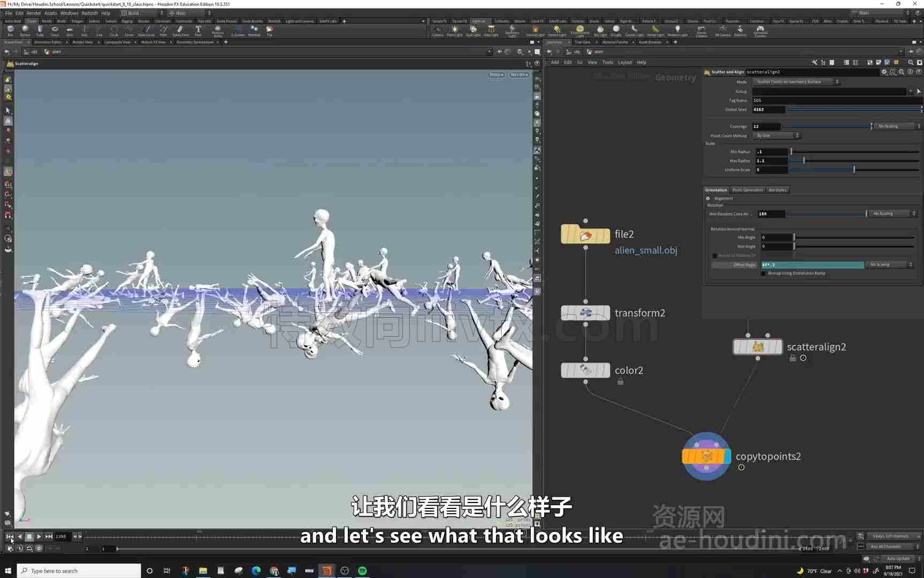Select the File shelf tool
The width and height of the screenshot is (924, 578).
pyautogui.click(x=270, y=31)
